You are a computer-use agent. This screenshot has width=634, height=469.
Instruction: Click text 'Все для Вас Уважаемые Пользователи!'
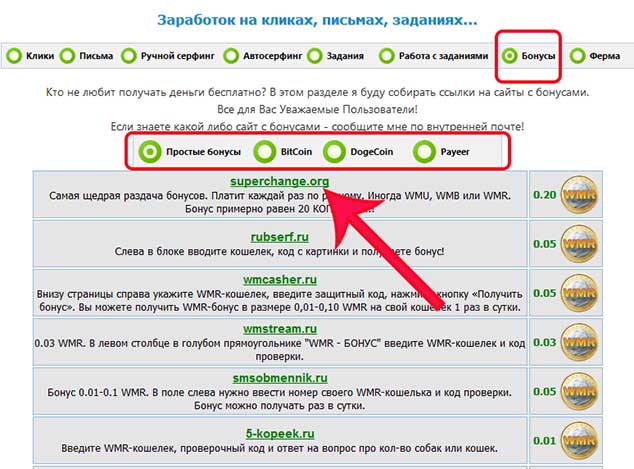coord(317,110)
